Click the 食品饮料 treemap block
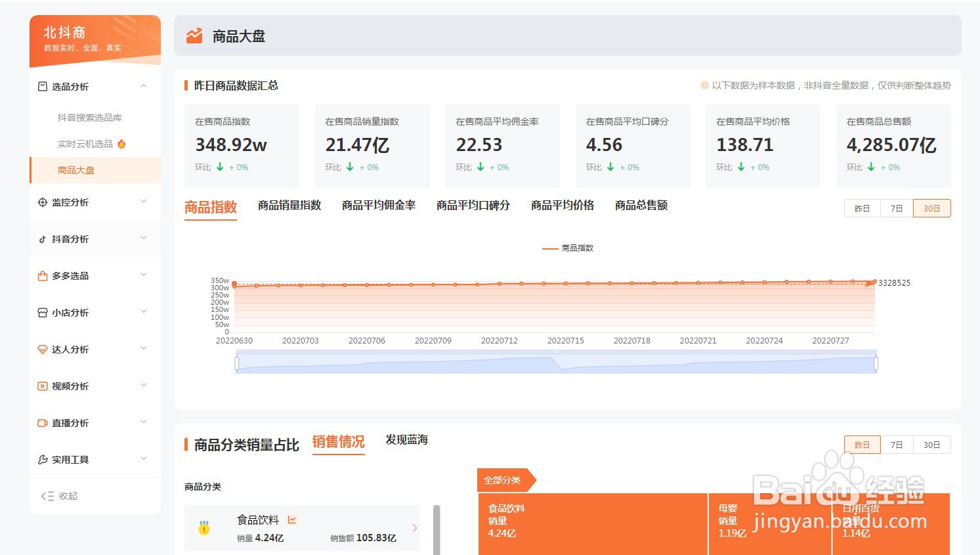The height and width of the screenshot is (555, 980). [593, 524]
